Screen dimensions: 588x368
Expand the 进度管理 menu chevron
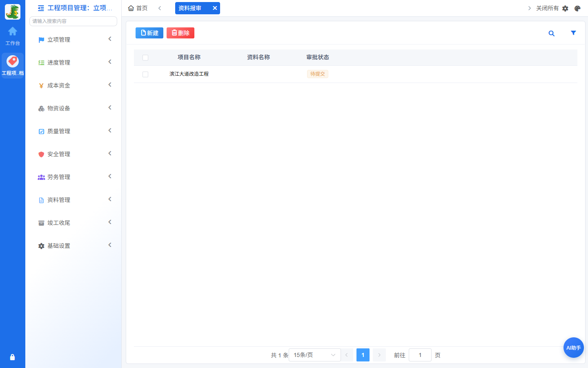[x=110, y=62]
